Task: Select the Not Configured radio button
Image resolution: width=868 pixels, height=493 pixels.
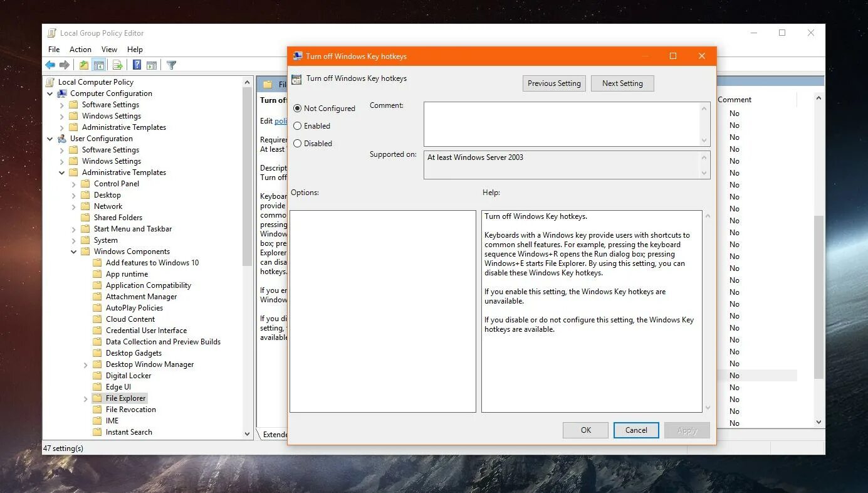Action: (x=298, y=108)
